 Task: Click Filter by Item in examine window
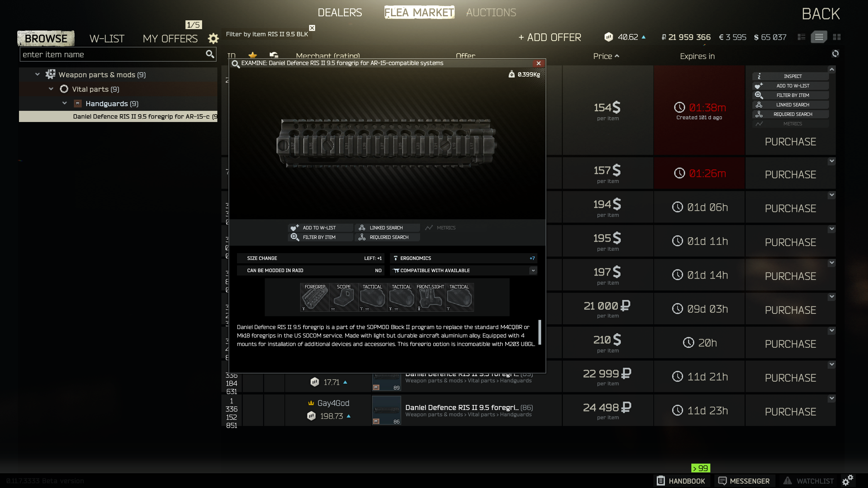320,237
